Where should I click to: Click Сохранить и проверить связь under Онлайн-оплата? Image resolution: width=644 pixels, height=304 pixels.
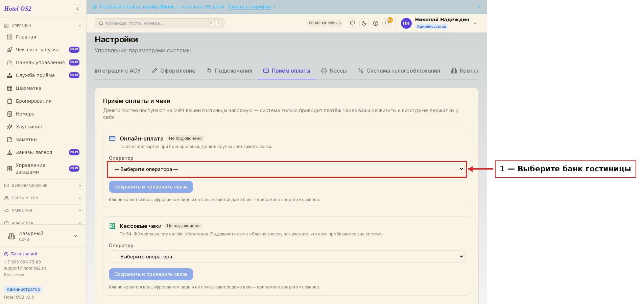click(151, 187)
